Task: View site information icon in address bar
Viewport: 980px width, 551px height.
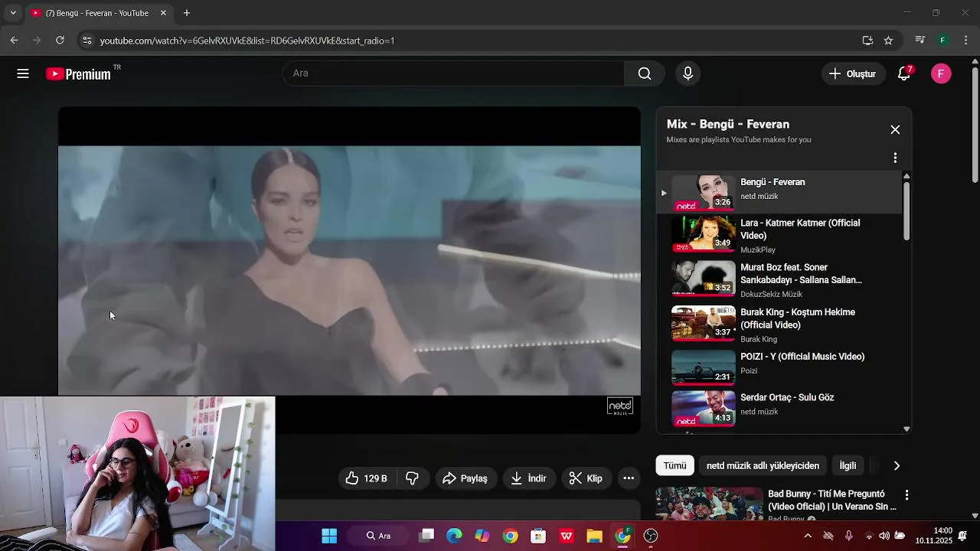Action: (x=87, y=41)
